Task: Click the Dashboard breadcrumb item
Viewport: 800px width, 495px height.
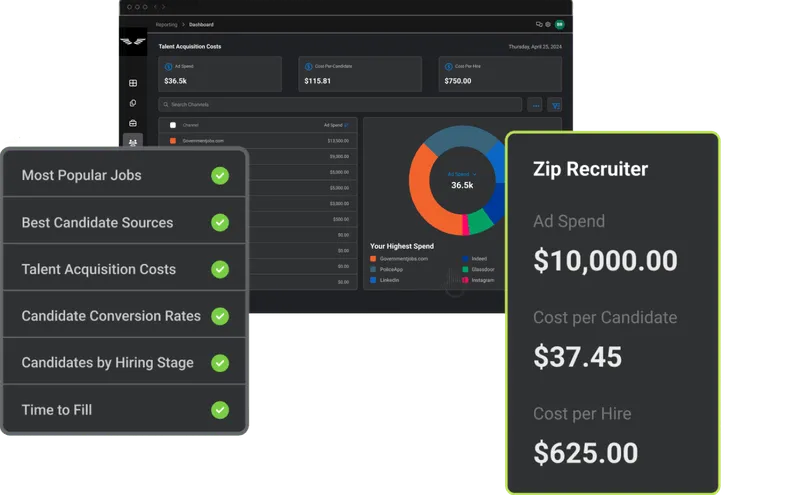Action: pyautogui.click(x=201, y=24)
